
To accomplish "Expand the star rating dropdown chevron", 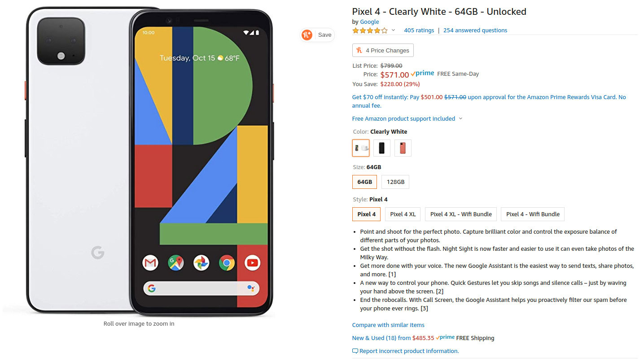I will (x=394, y=31).
